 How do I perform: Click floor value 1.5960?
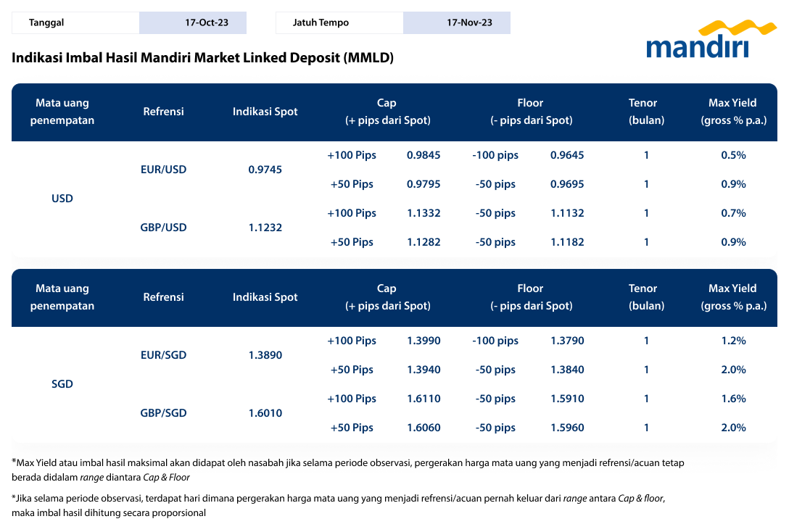(567, 428)
